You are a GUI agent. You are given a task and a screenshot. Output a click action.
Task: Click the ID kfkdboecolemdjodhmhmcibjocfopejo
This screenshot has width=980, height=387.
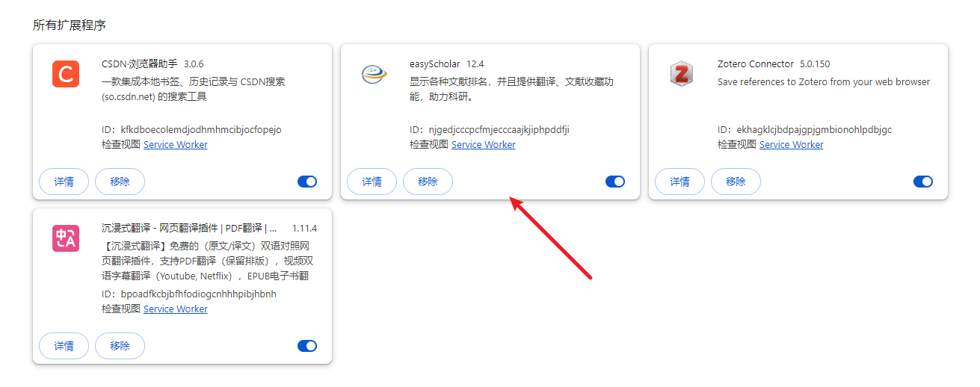tap(201, 130)
